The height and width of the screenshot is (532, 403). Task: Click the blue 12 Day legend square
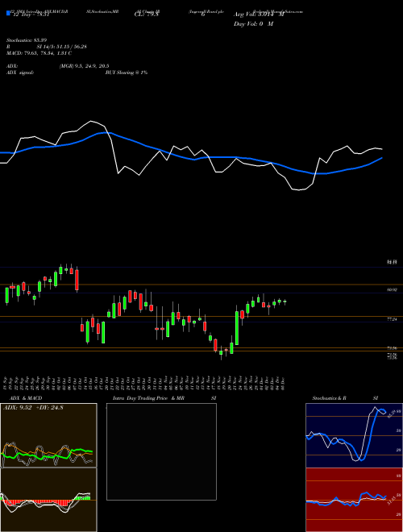pyautogui.click(x=9, y=13)
